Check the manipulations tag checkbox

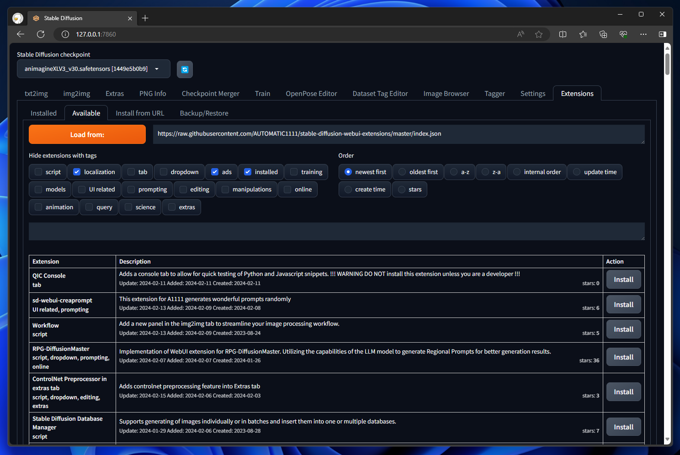click(x=225, y=190)
